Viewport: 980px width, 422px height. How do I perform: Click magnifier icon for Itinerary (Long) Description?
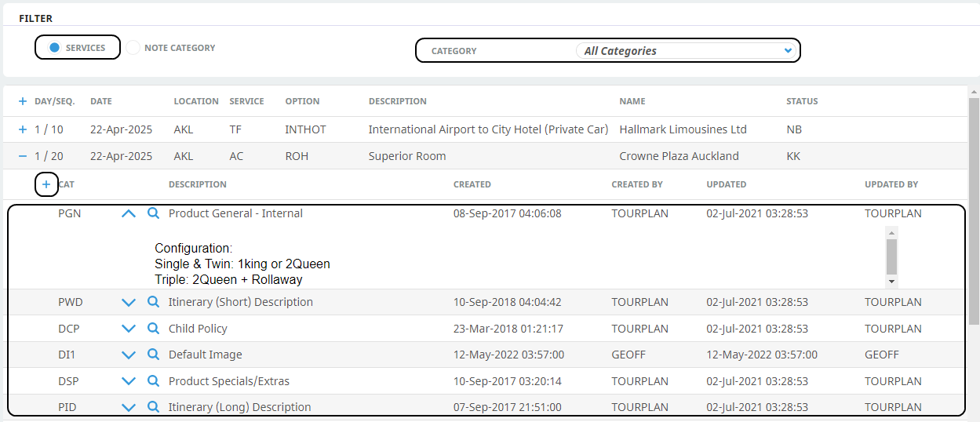(154, 407)
